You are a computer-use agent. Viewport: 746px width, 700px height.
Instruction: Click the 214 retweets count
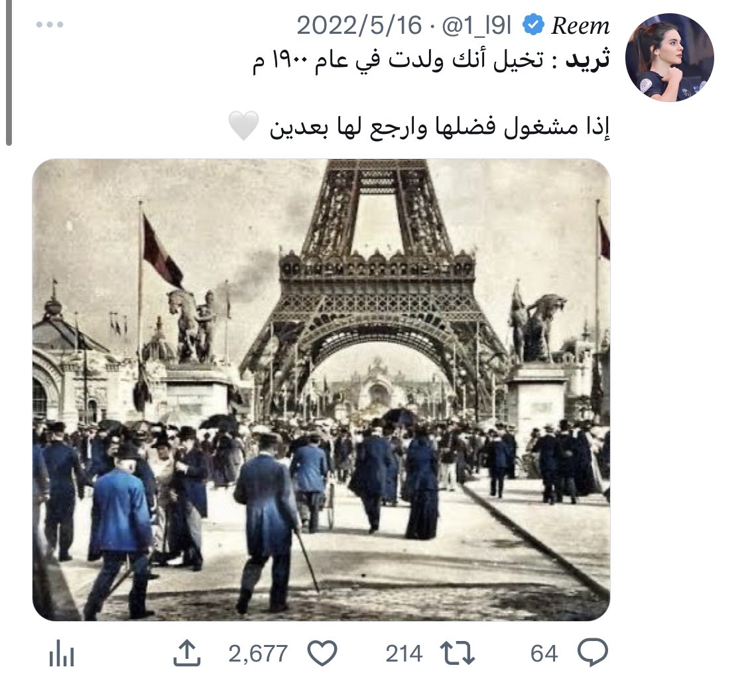click(404, 654)
